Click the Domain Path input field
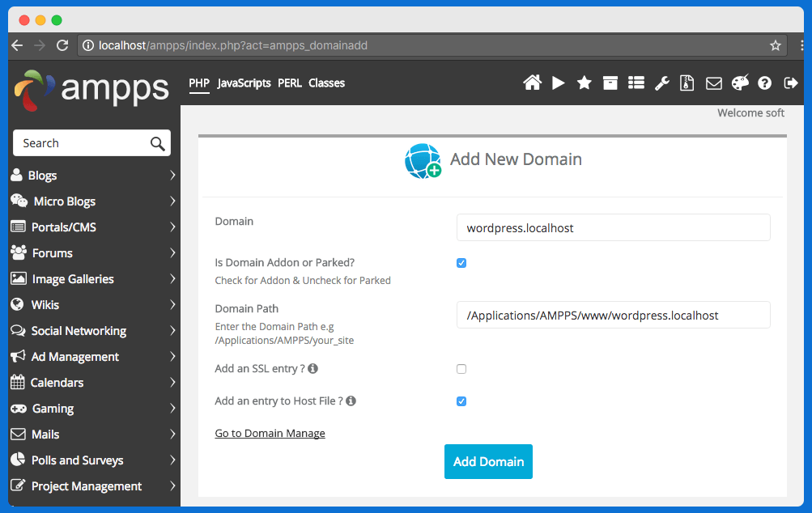The width and height of the screenshot is (812, 513). 613,316
